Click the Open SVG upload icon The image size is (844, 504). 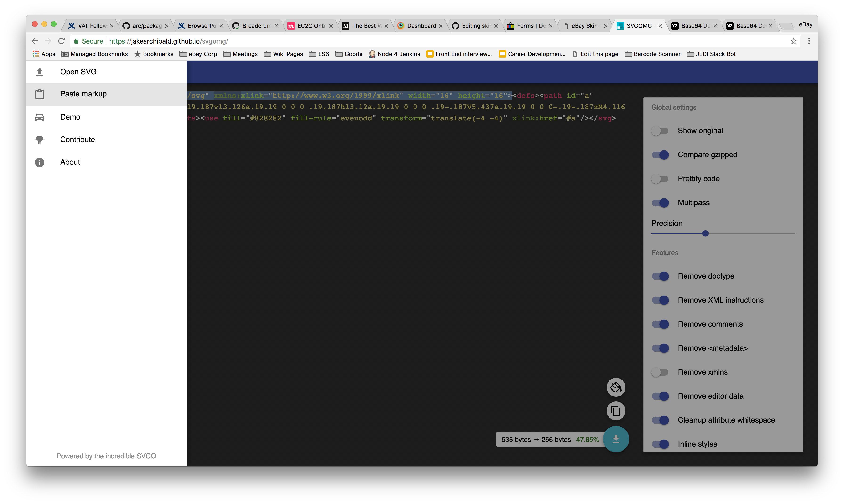click(39, 72)
